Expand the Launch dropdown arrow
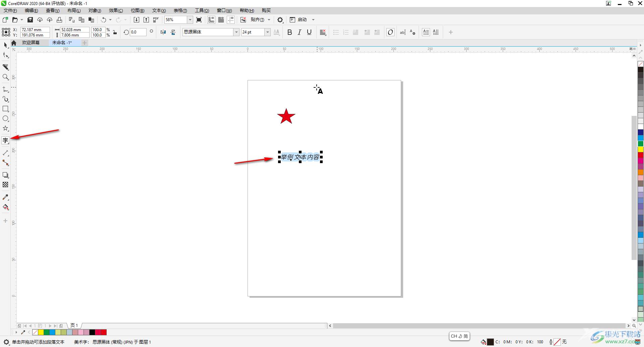The width and height of the screenshot is (644, 347). pyautogui.click(x=313, y=20)
